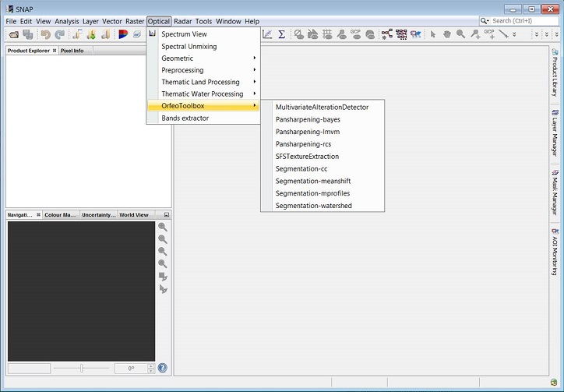
Task: Select Spectral Unmixing menu entry
Action: [x=203, y=46]
